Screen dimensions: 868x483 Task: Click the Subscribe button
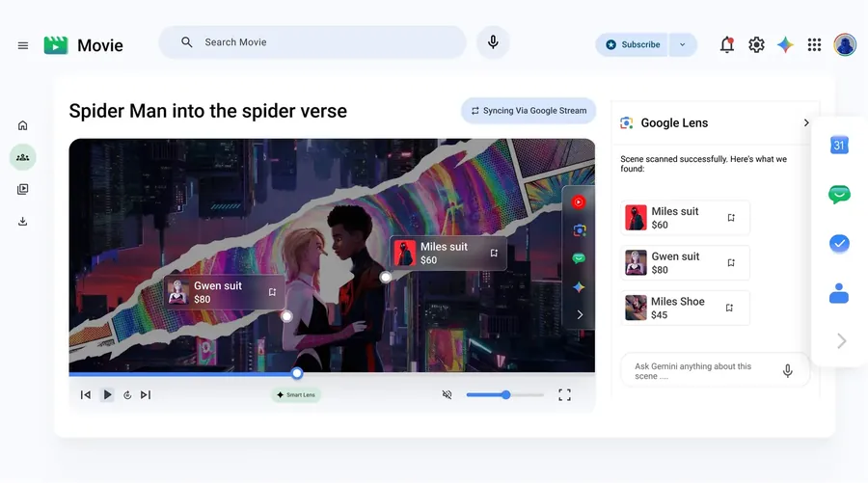632,44
